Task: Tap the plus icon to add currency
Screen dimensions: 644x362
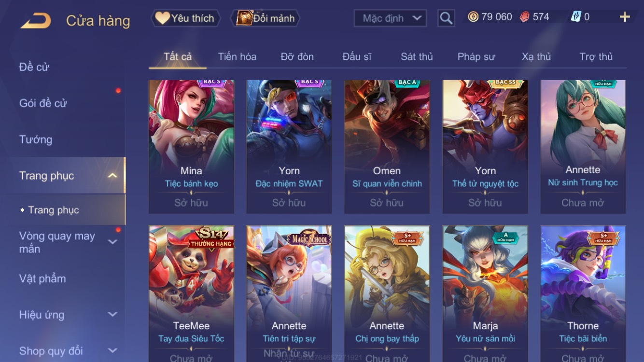Action: click(x=625, y=17)
